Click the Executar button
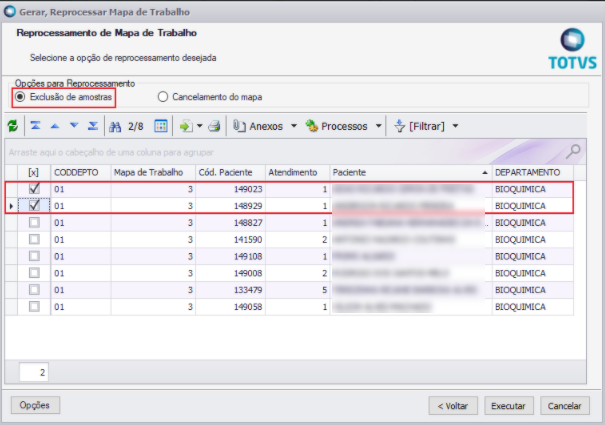The height and width of the screenshot is (425, 605). coord(509,406)
